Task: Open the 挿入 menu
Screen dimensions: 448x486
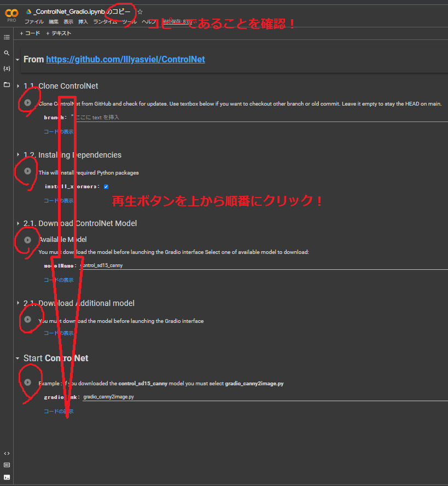Action: 83,22
